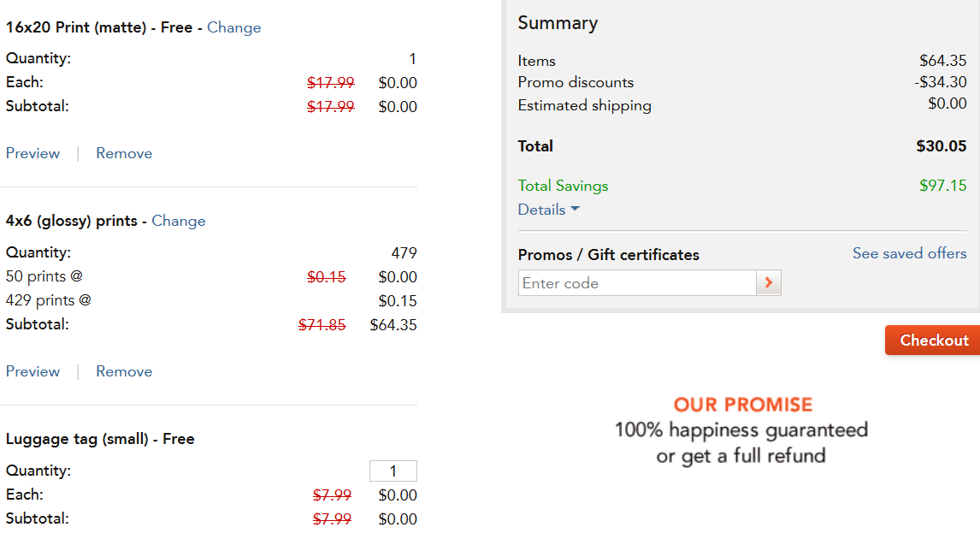Open See saved offers
980x539 pixels.
click(909, 253)
